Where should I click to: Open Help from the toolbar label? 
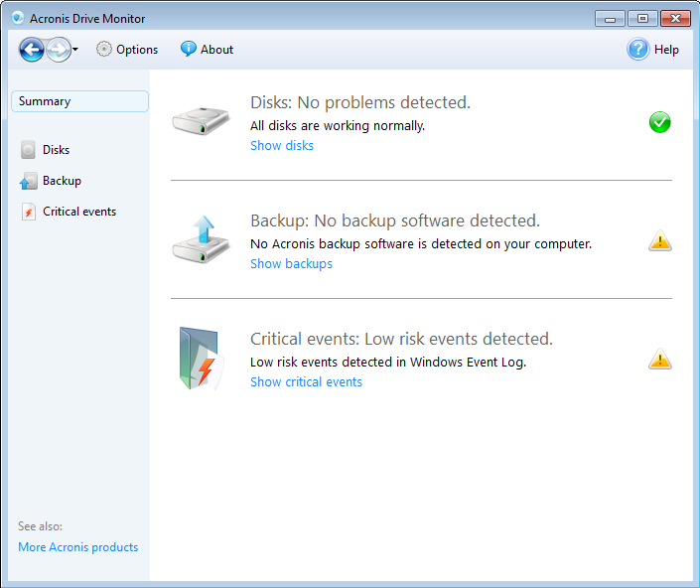666,50
